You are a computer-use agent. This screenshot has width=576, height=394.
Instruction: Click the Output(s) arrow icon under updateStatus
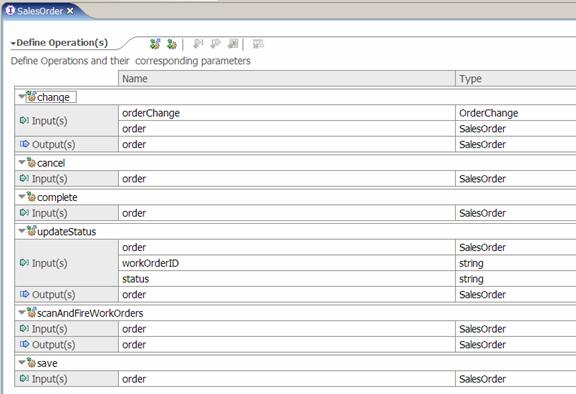pos(24,294)
